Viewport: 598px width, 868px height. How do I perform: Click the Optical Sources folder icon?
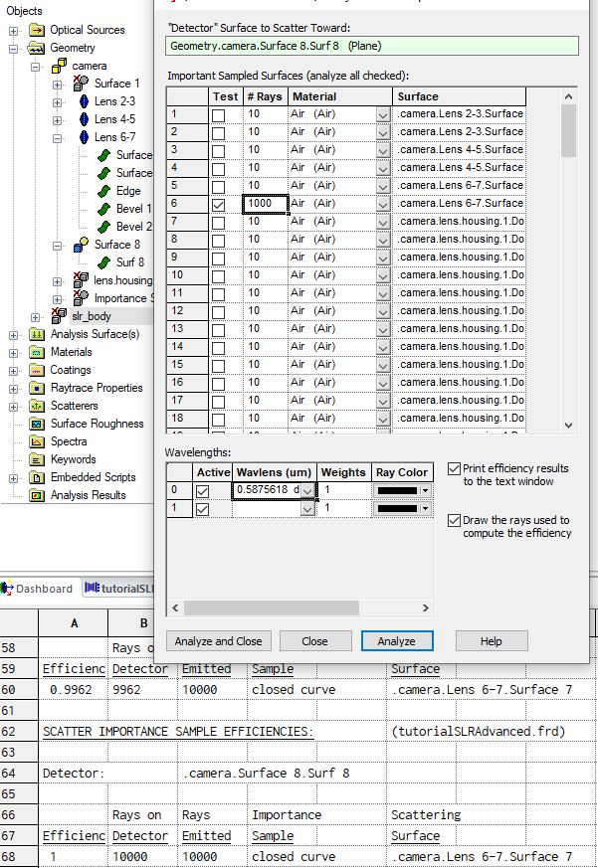[35, 30]
